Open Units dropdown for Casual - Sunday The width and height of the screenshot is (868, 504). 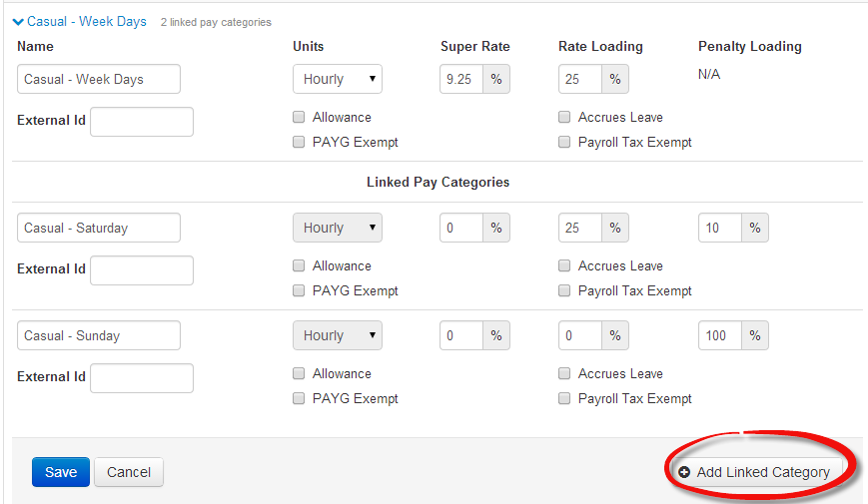point(337,335)
